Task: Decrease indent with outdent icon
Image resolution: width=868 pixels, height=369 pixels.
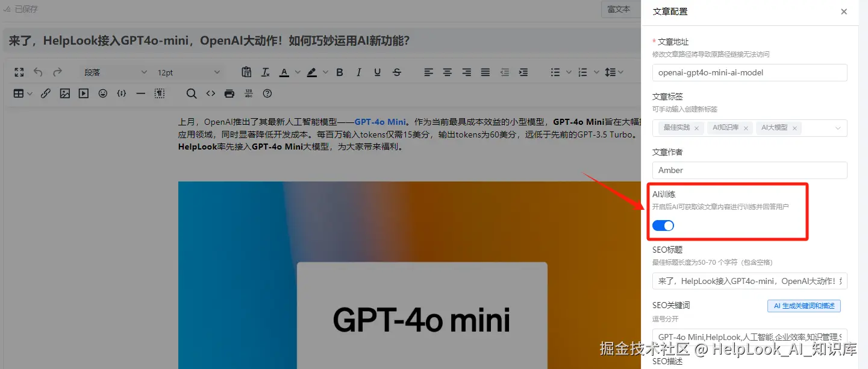Action: coord(505,72)
